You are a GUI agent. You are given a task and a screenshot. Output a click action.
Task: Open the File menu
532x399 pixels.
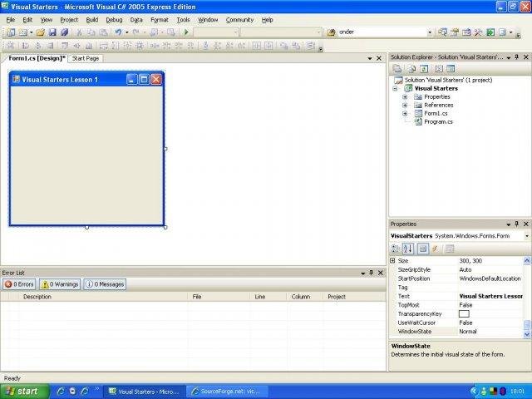(11, 20)
